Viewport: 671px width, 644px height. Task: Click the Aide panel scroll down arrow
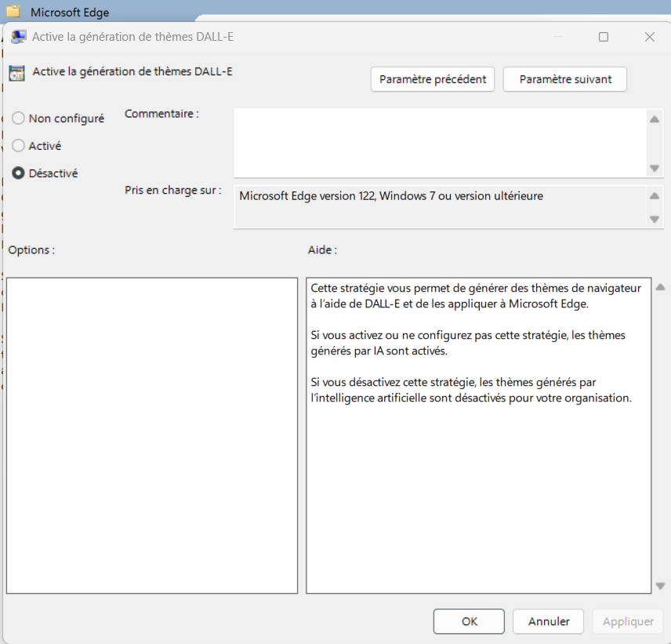[x=660, y=585]
